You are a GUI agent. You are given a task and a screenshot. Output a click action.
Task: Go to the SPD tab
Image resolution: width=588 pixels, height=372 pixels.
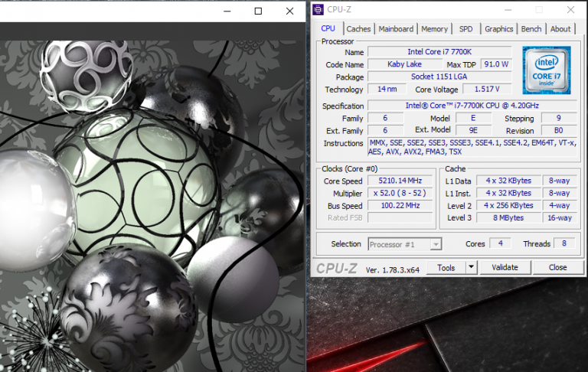[465, 29]
